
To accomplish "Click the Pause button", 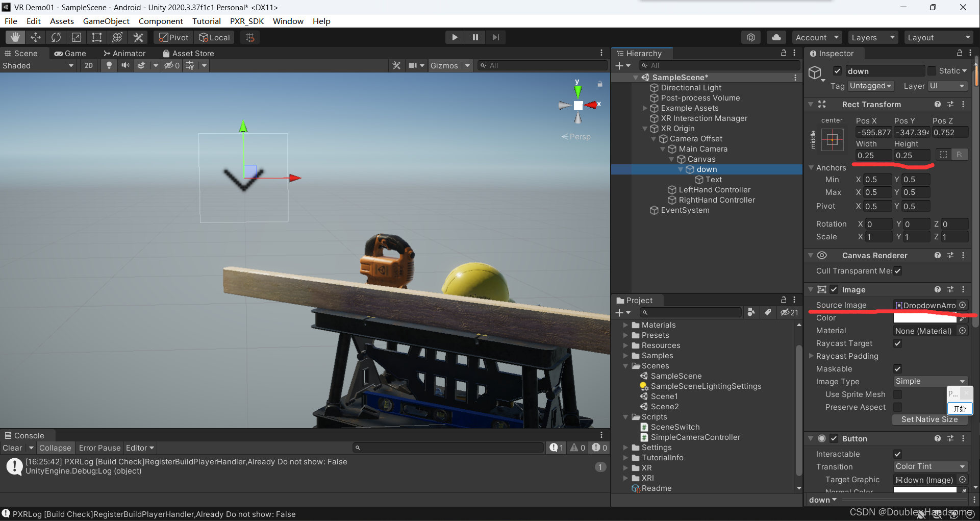I will [475, 37].
